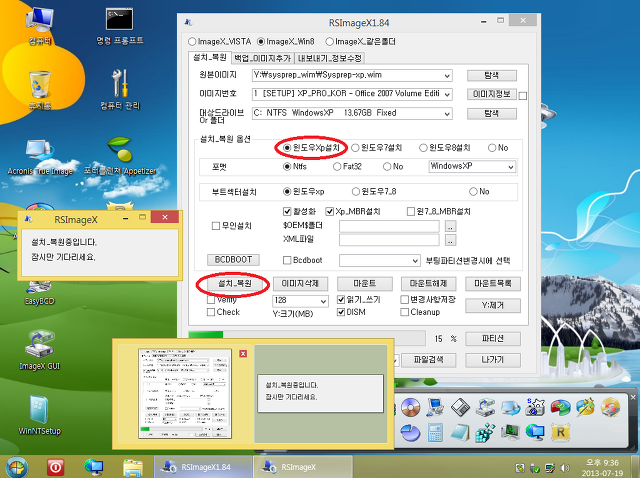Click the globe monitor network icon in dock
This screenshot has height=478, width=640.
535,432
